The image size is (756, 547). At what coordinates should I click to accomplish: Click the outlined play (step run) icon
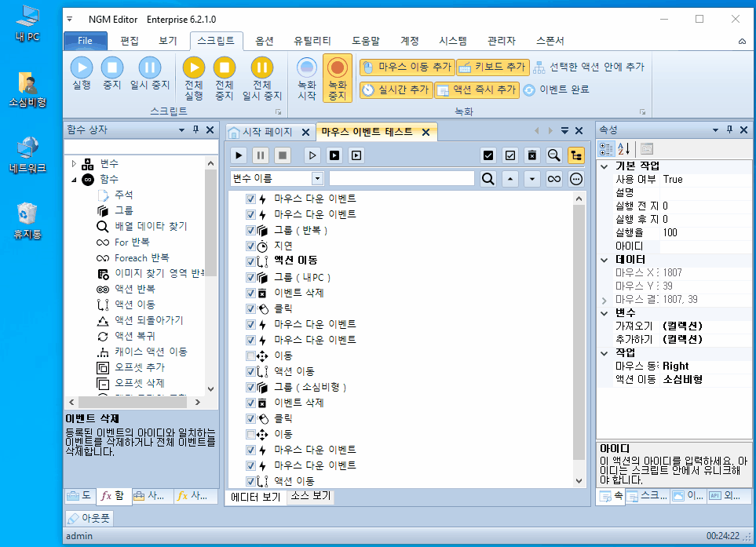312,155
